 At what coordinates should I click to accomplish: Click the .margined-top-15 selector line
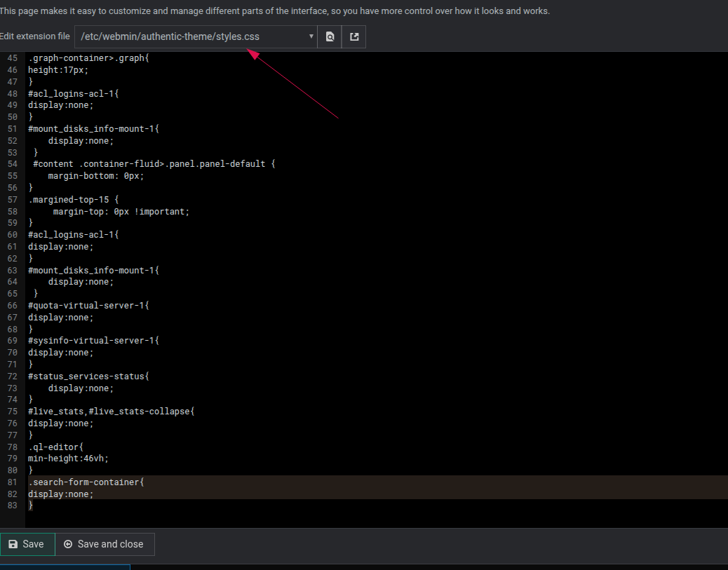73,199
